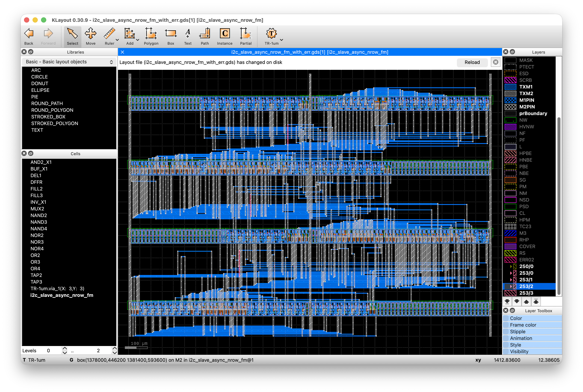Undock the Libraries panel

[31, 52]
